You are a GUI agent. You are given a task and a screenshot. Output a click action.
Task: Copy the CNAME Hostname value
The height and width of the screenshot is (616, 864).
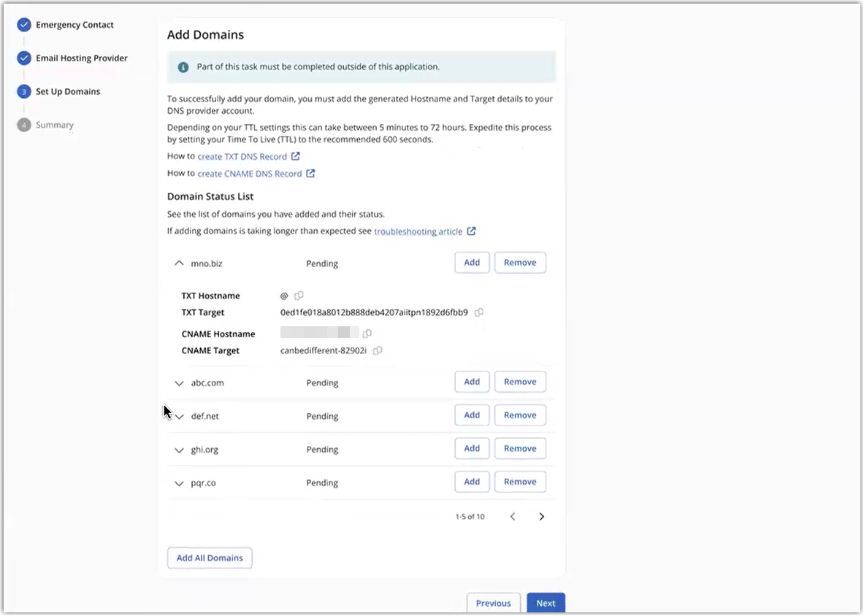[x=367, y=334]
